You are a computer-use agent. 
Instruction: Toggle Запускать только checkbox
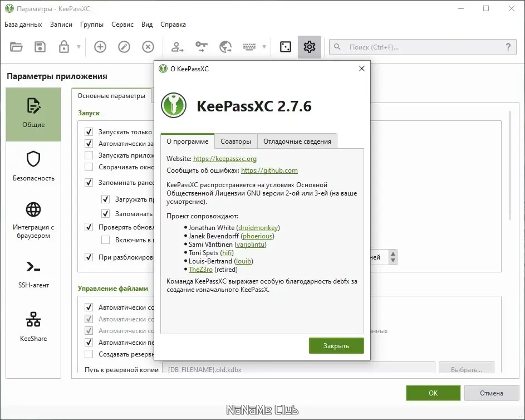pos(89,131)
